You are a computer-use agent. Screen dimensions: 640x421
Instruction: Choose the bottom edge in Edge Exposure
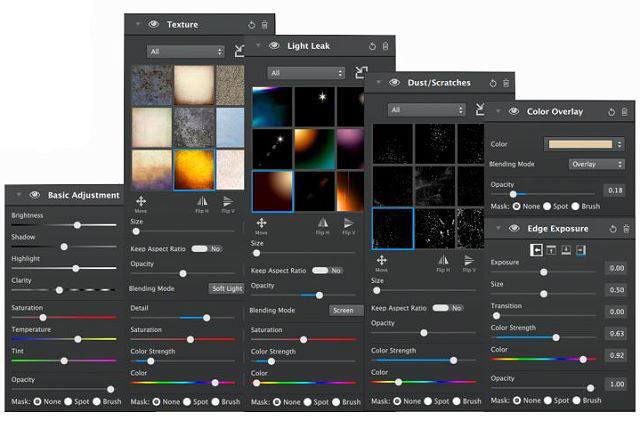[x=566, y=250]
